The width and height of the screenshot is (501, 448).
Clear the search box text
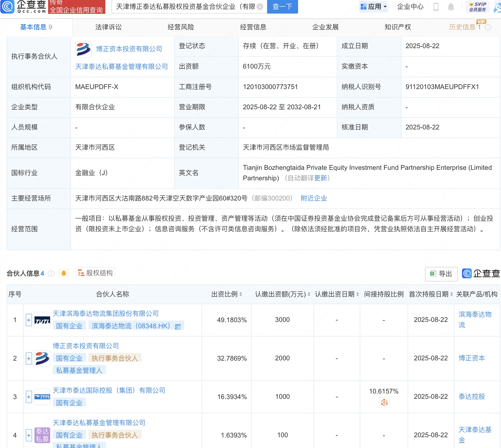260,7
